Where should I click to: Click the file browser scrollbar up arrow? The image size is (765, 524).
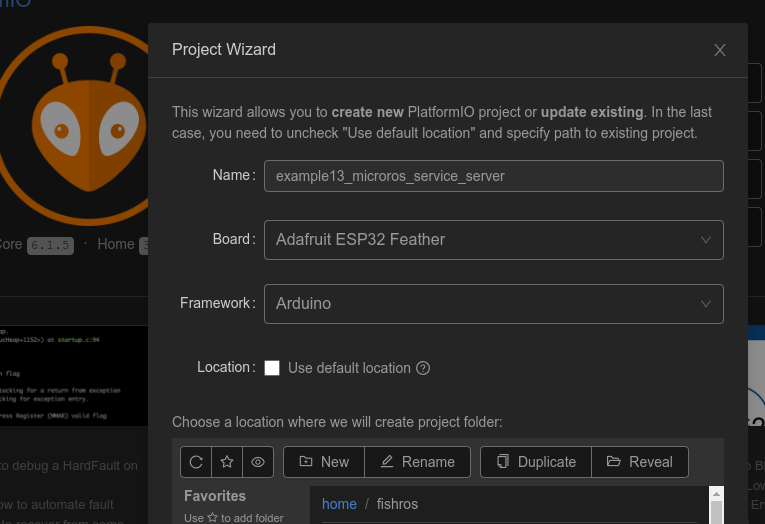click(x=715, y=494)
